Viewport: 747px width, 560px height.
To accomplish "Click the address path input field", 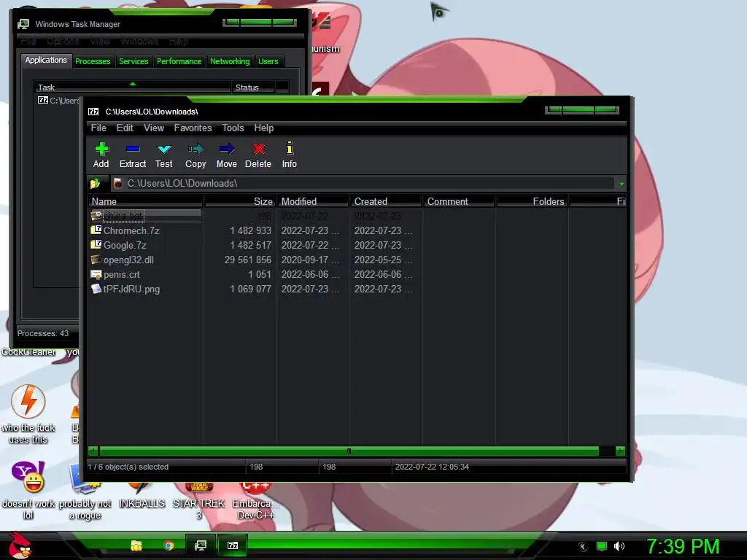I will pyautogui.click(x=363, y=183).
